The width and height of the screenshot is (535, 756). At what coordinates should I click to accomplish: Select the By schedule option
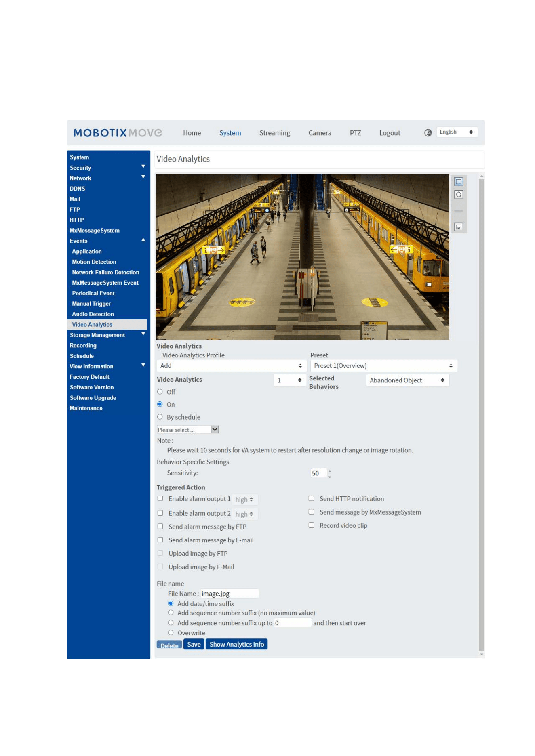[160, 417]
